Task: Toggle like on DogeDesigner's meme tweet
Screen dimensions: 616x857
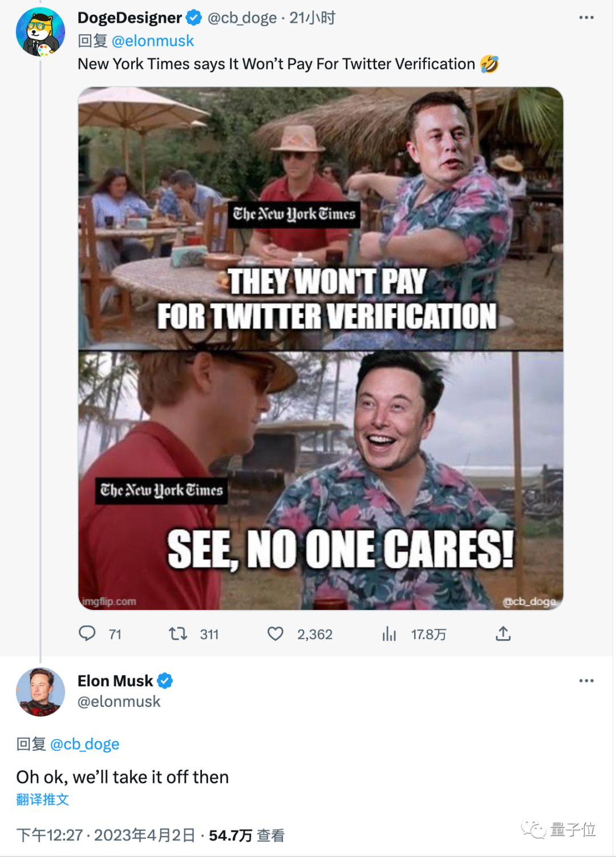Action: 275,634
